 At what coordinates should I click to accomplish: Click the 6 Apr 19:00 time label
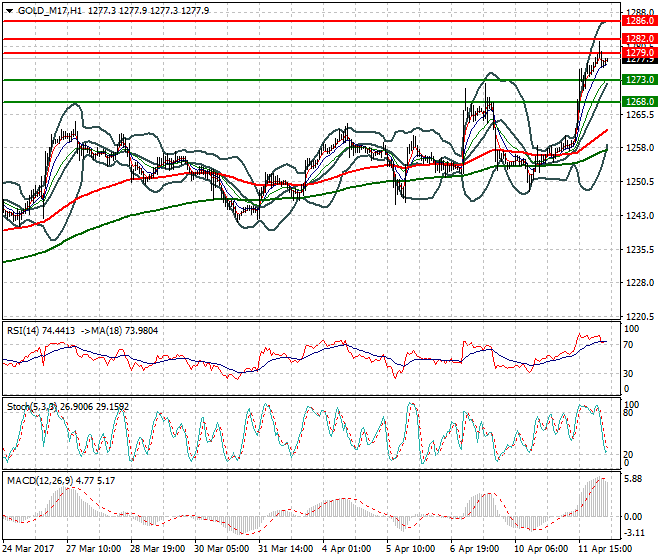click(474, 549)
